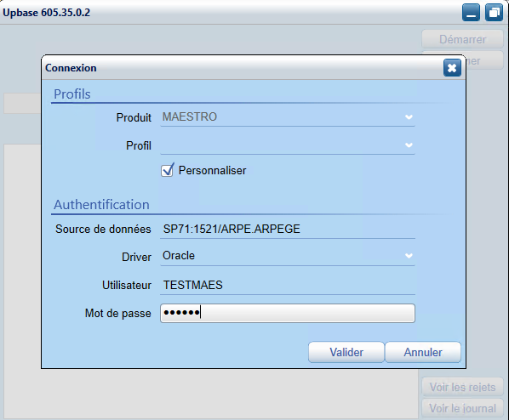The width and height of the screenshot is (509, 420).
Task: Click the Produit label
Action: pyautogui.click(x=134, y=117)
